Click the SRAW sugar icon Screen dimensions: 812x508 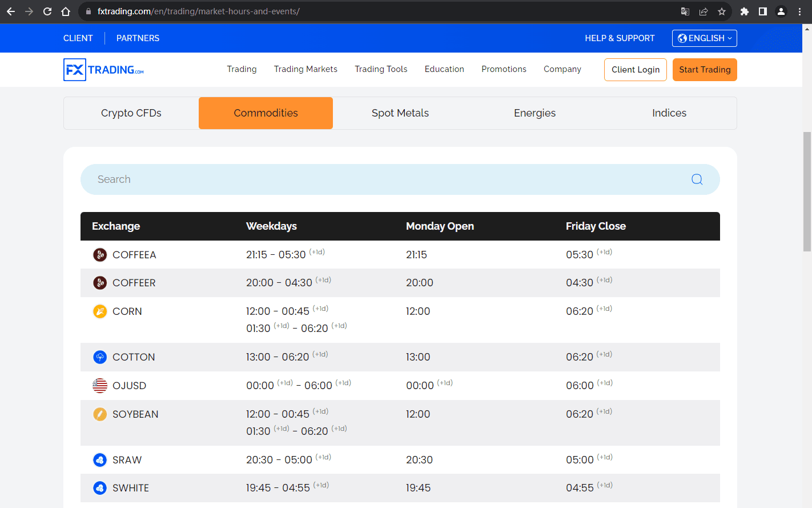coord(100,460)
